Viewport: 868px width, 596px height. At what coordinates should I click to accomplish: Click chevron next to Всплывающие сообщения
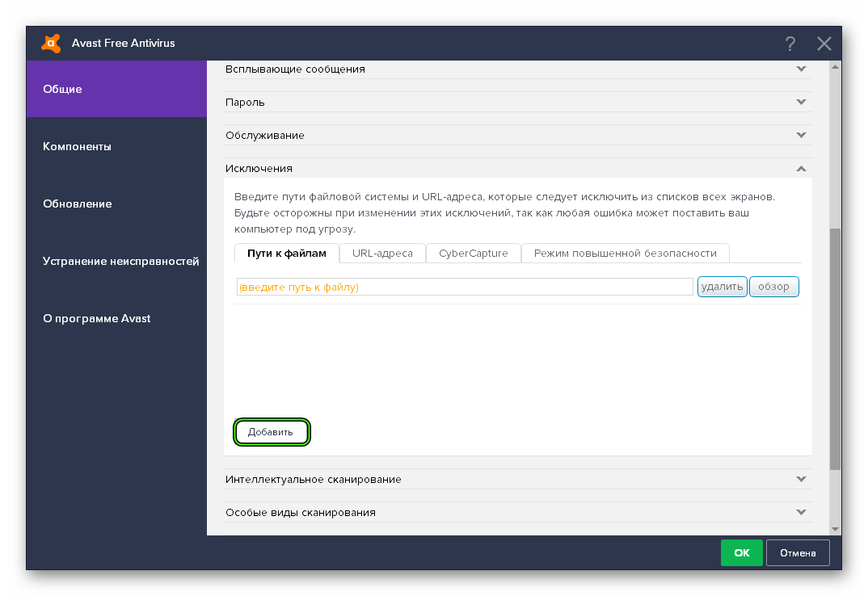(x=801, y=69)
